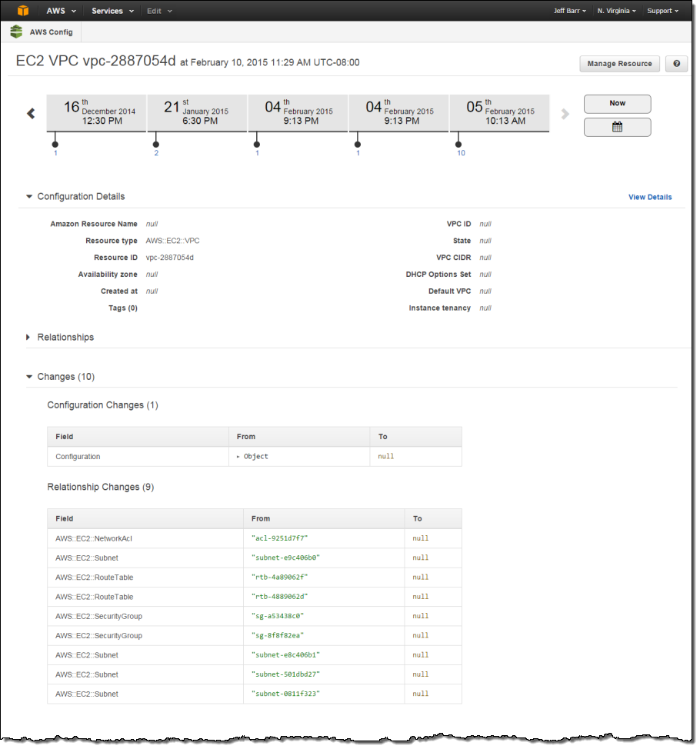
Task: Open the N. Virginia region selector
Action: 616,11
